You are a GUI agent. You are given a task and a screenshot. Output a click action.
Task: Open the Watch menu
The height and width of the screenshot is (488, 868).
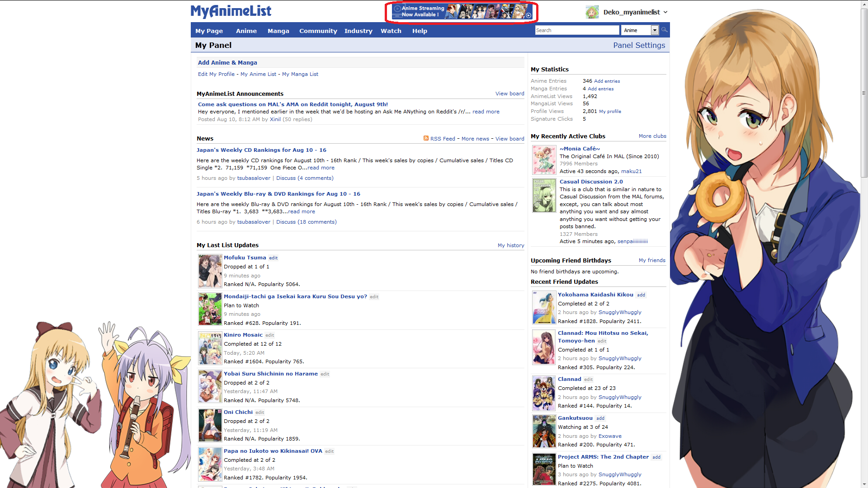pos(391,31)
